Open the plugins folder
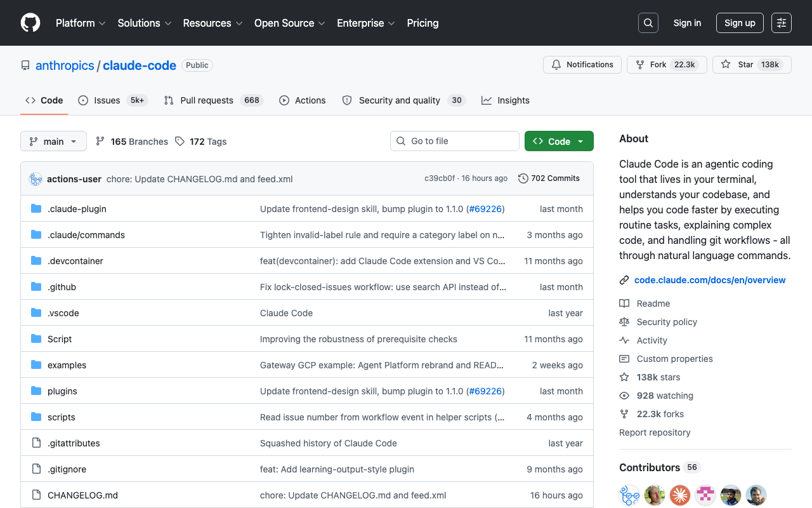Screen dimensions: 812x508 [x=62, y=391]
